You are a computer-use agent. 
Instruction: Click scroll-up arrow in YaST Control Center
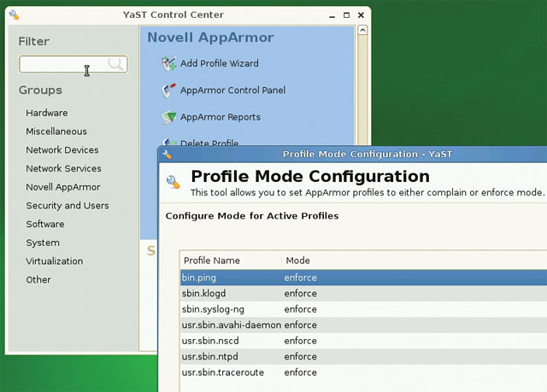click(x=362, y=30)
